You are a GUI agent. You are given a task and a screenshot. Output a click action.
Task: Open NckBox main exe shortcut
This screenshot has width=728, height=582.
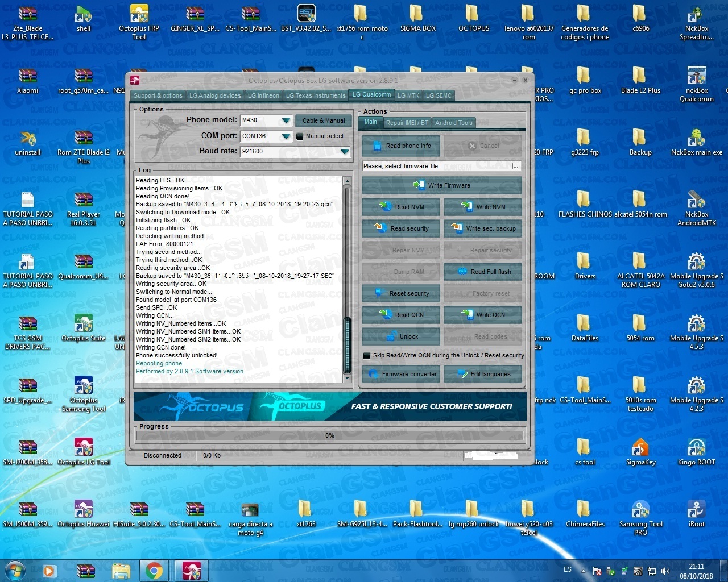click(696, 143)
